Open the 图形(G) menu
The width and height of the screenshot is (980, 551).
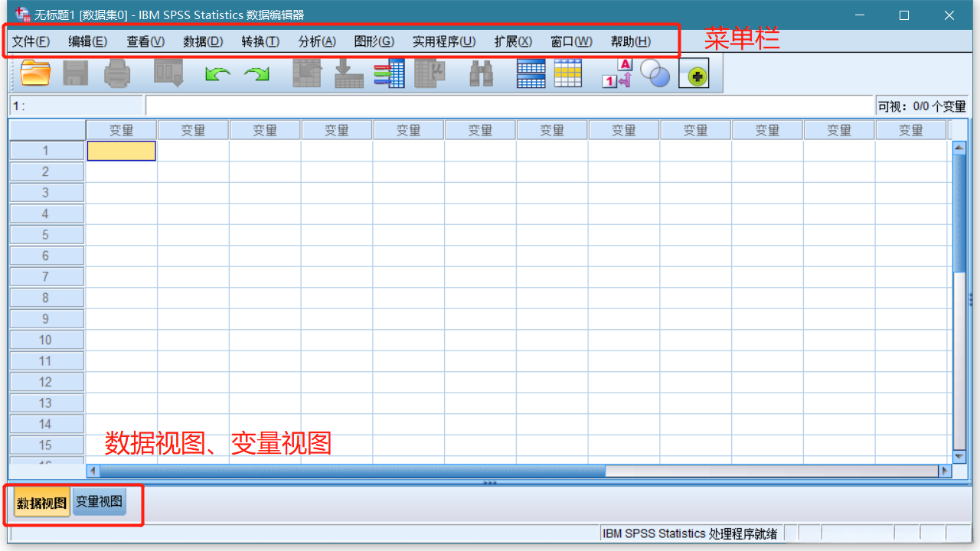click(x=374, y=41)
